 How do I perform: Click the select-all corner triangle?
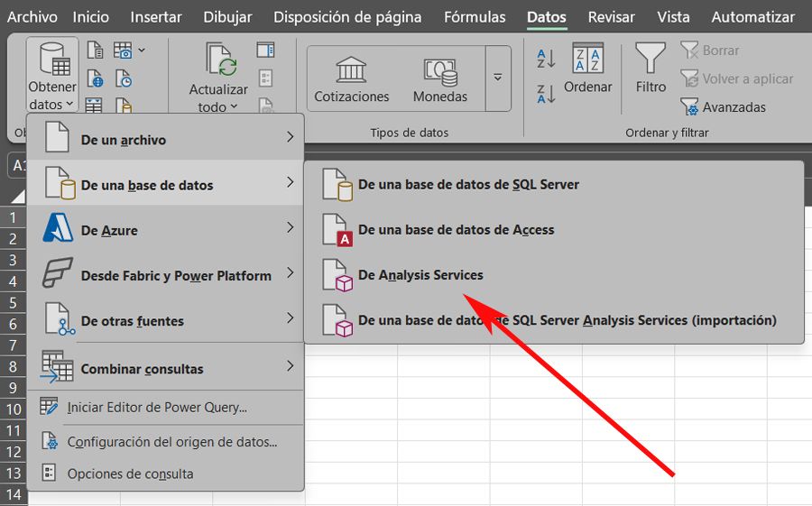[x=18, y=197]
